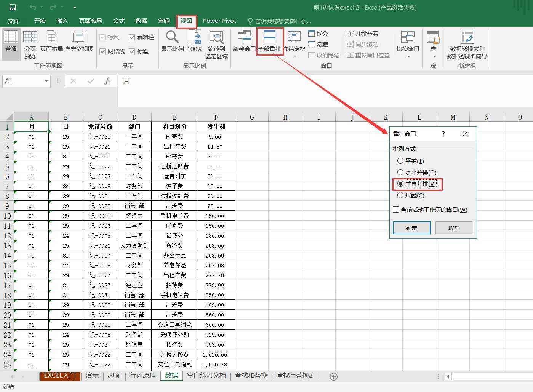Click Cancel (取消) in Arrange Windows dialog

coord(454,228)
